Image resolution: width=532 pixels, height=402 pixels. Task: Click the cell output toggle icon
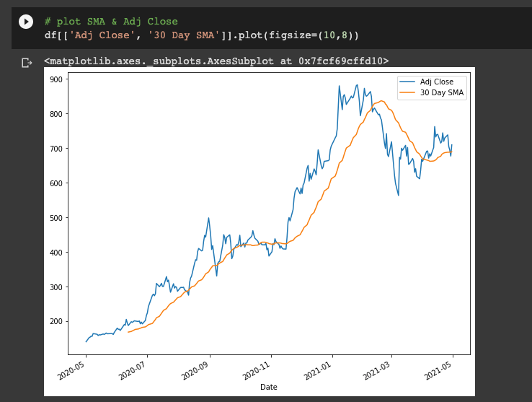pyautogui.click(x=27, y=63)
